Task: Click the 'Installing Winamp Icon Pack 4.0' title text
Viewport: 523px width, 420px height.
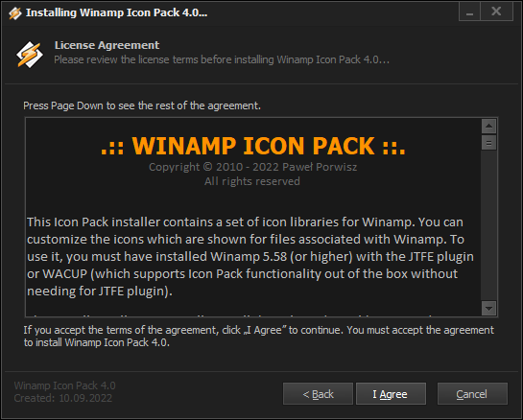Action: 116,12
